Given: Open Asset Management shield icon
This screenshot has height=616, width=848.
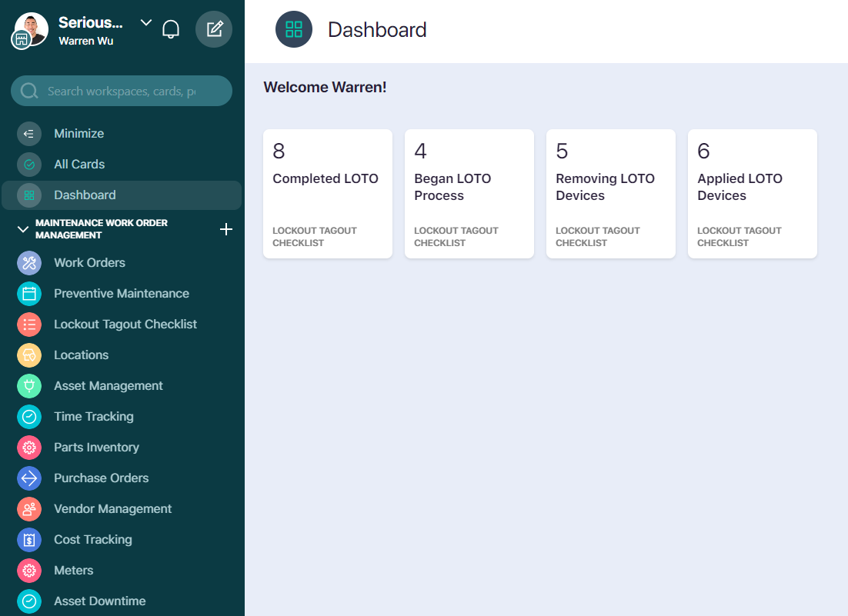Looking at the screenshot, I should coord(28,385).
